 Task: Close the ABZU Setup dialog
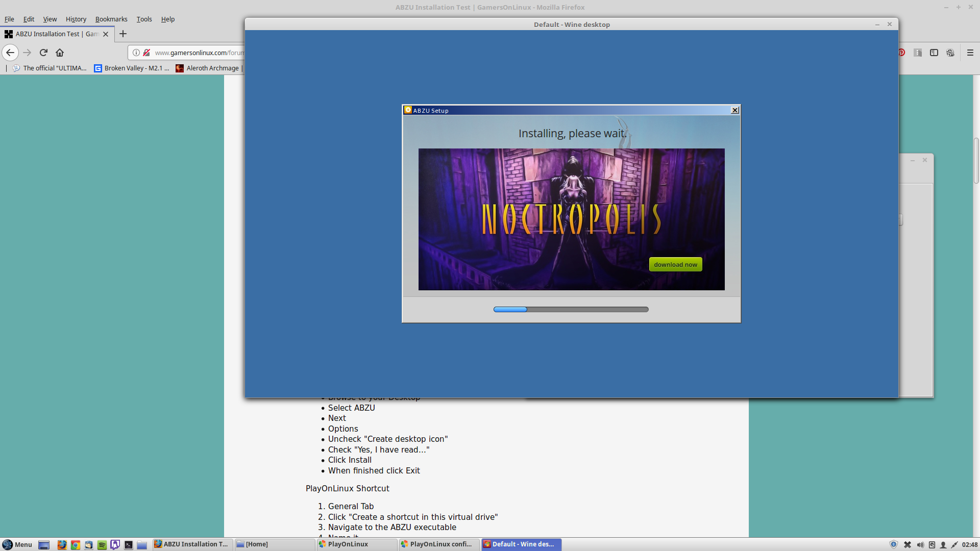(x=735, y=110)
